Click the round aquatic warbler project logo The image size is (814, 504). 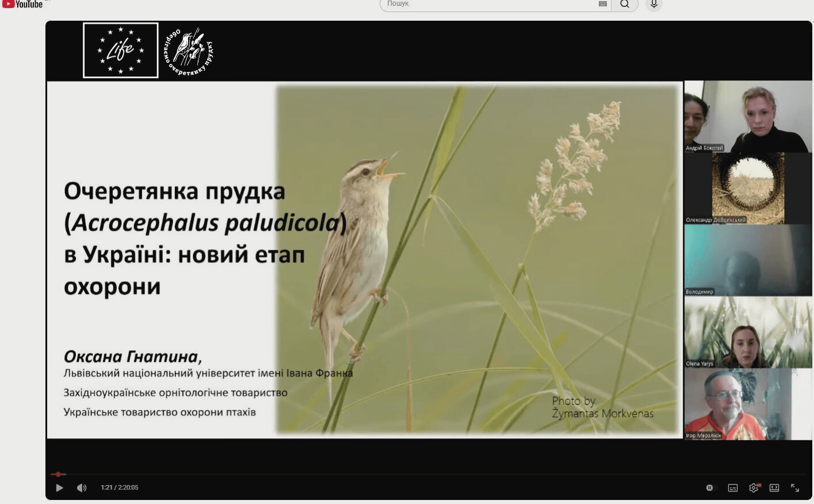[189, 51]
